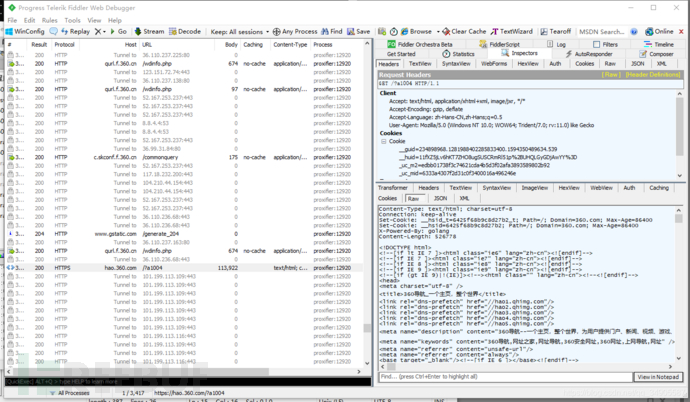Clear Cache via toolbar button

(x=464, y=32)
